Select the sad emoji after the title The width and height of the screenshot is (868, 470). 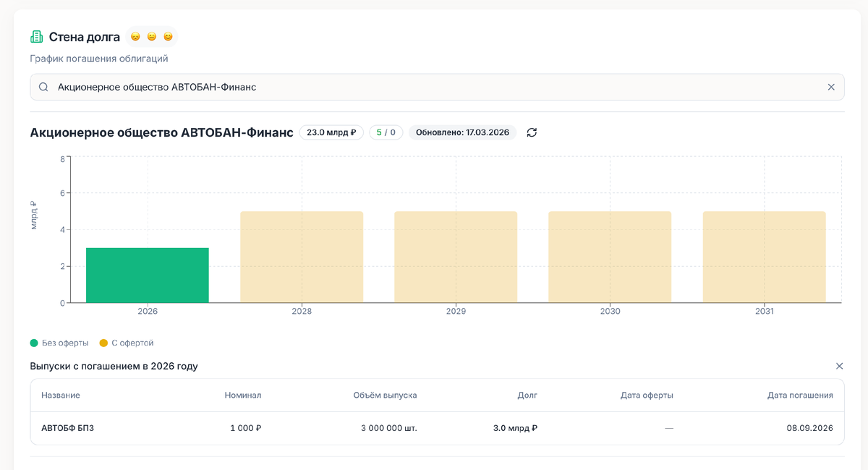pyautogui.click(x=136, y=36)
